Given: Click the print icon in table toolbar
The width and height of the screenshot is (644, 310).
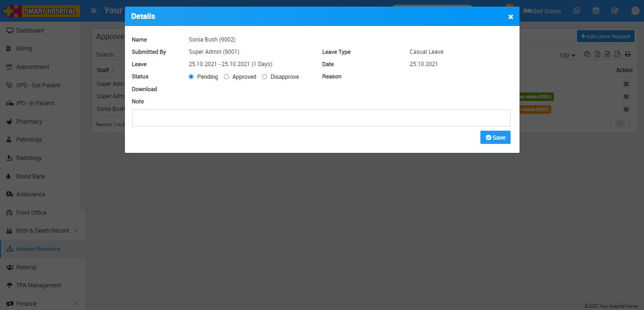Looking at the screenshot, I should tap(627, 54).
